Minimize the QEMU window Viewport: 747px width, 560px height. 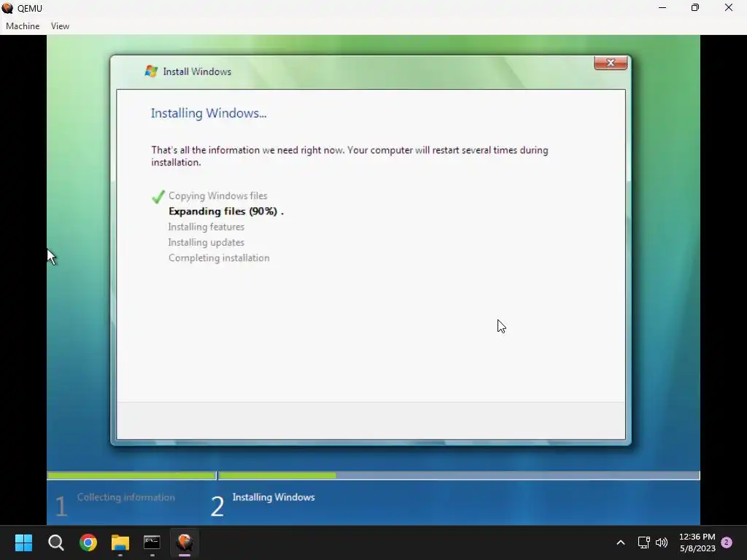(662, 8)
